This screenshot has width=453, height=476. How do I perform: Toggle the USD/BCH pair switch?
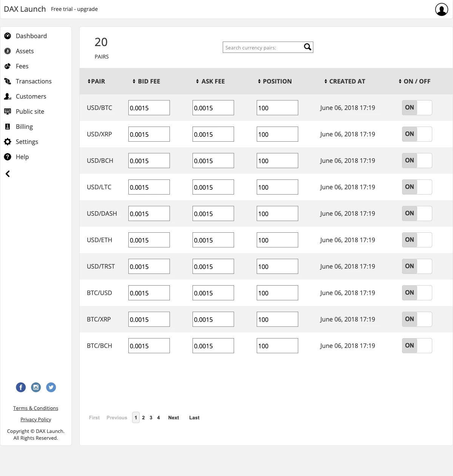pyautogui.click(x=417, y=161)
